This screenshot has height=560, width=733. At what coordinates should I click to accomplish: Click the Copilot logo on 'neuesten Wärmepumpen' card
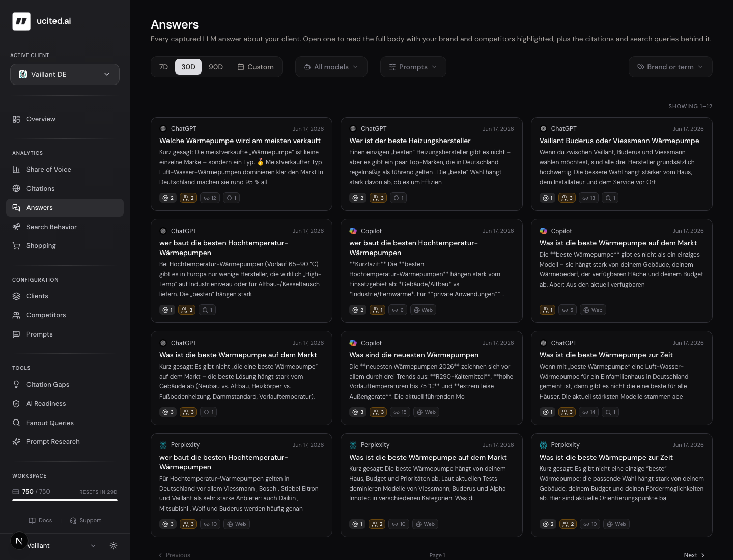tap(353, 343)
